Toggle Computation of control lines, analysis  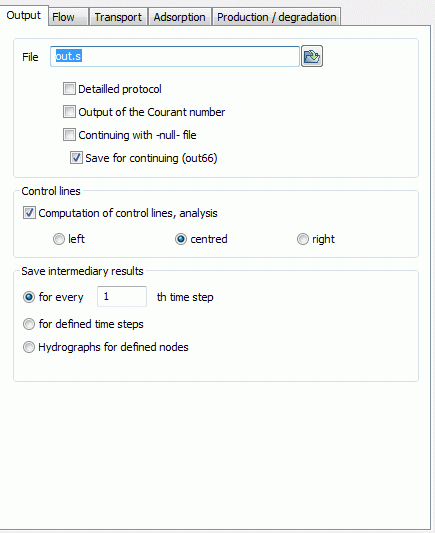tap(29, 213)
